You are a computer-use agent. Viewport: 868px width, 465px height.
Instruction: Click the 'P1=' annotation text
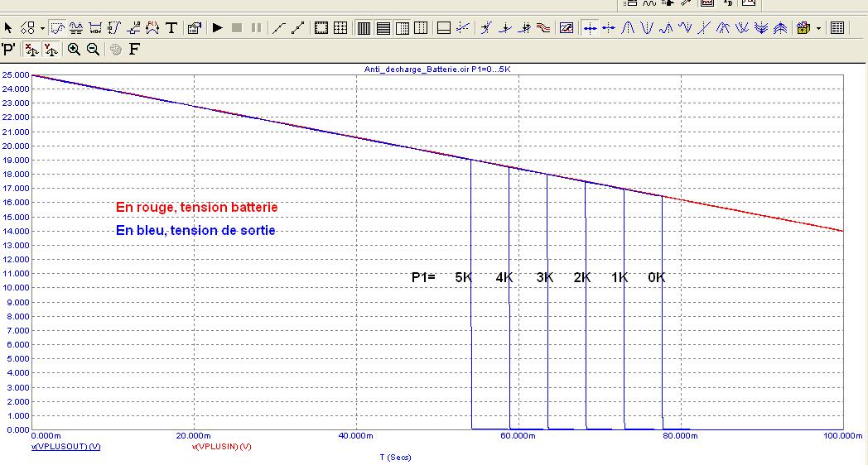pos(423,277)
